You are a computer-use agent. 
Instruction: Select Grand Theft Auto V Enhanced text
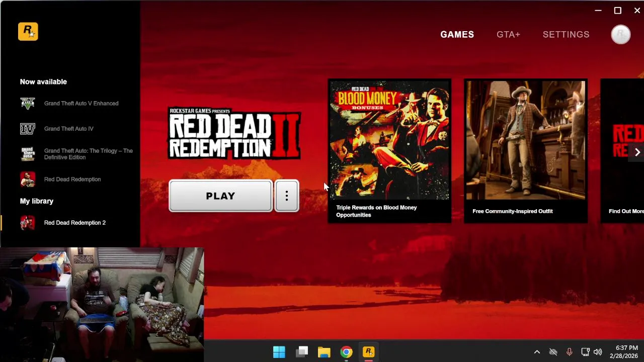[81, 104]
